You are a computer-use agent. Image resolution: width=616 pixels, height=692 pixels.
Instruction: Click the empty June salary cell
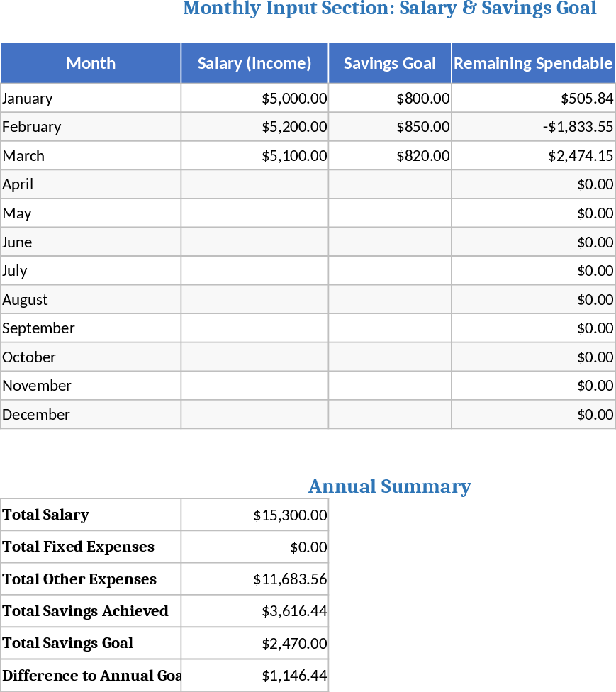(254, 242)
